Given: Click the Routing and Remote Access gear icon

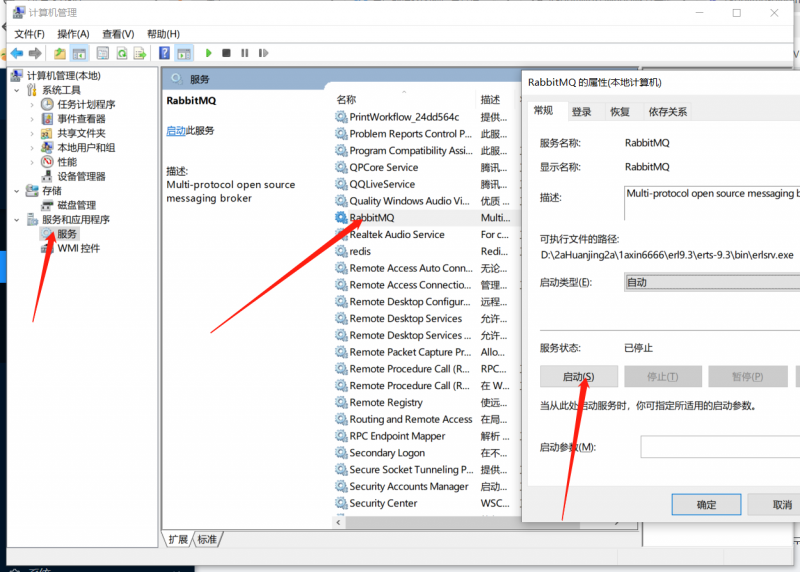Looking at the screenshot, I should point(341,419).
